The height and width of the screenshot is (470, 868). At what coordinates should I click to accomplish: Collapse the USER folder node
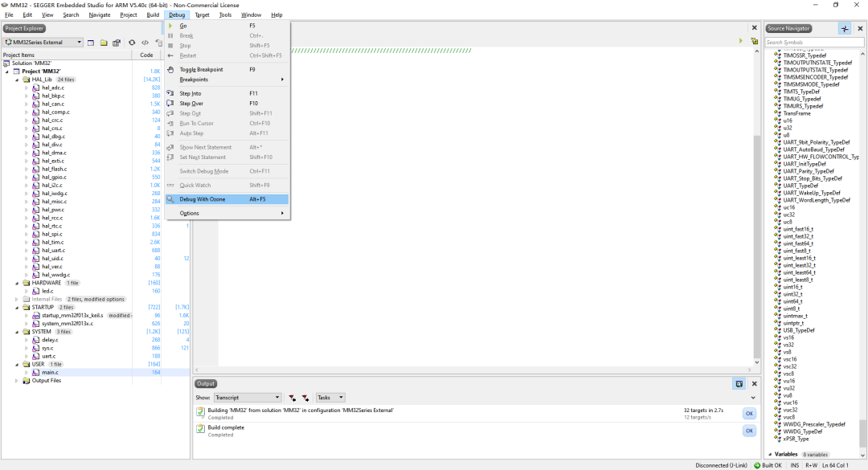pyautogui.click(x=17, y=364)
